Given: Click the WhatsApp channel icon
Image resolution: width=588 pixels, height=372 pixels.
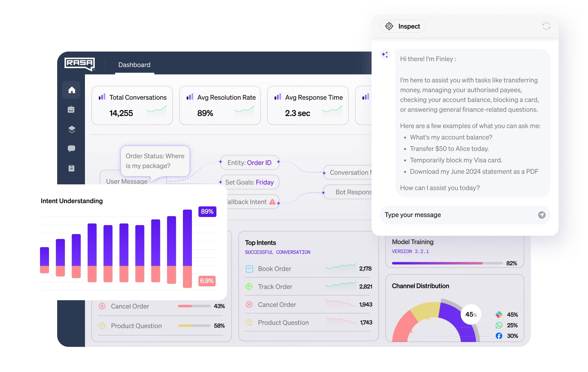Looking at the screenshot, I should click(499, 325).
